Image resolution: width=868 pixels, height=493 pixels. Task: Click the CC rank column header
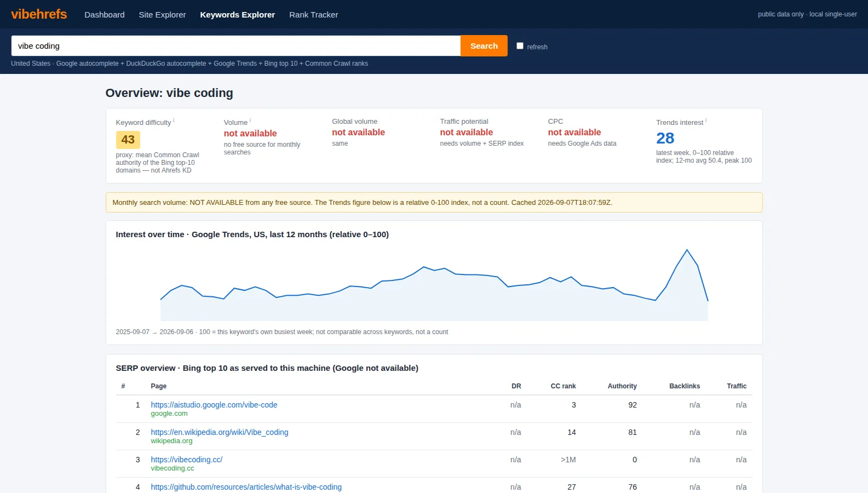[563, 386]
